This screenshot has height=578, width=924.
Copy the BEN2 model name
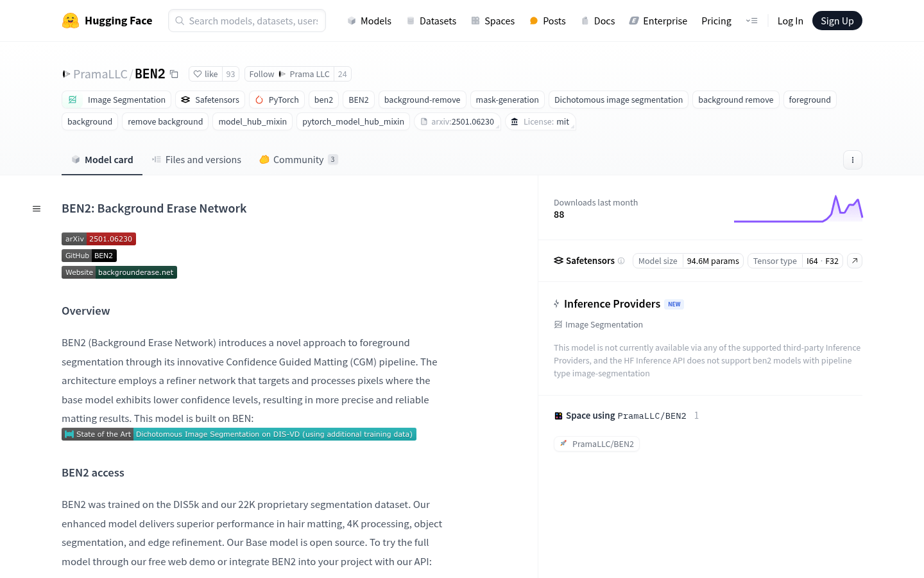(174, 74)
